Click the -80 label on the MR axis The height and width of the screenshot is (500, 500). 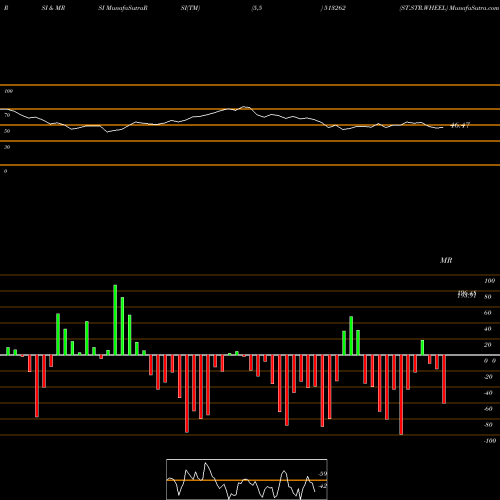(488, 425)
